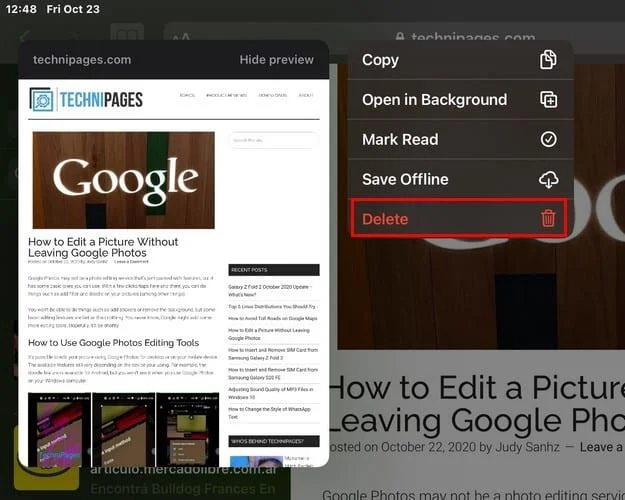
Task: Click the third phone screenshot in preview
Action: click(187, 429)
